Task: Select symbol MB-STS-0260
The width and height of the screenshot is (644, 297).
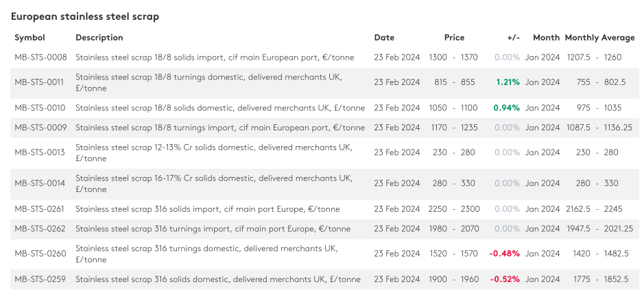Action: coord(40,254)
